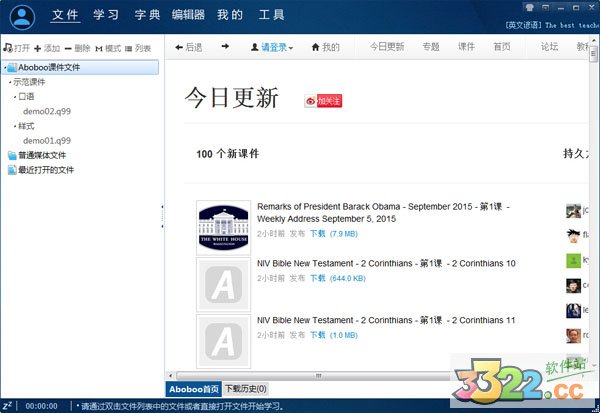
Task: Click the Weibo 加关注 button
Action: 323,101
